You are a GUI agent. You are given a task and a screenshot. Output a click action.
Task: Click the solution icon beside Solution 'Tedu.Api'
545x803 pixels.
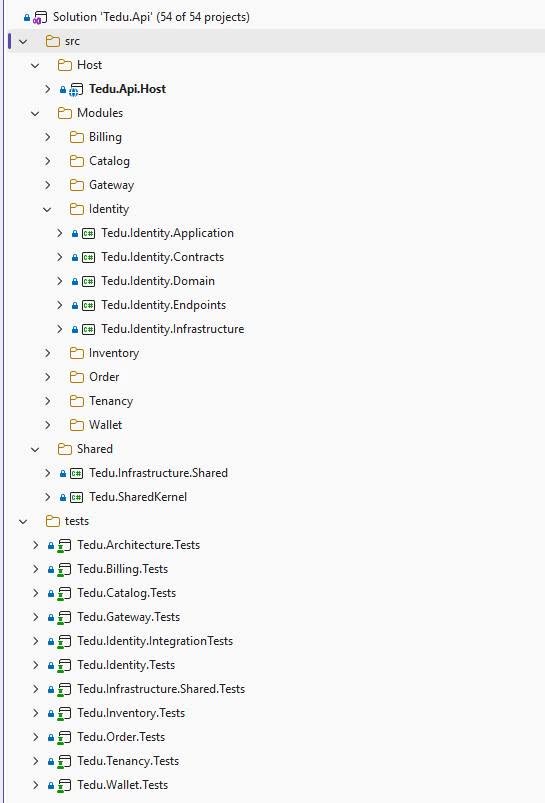[40, 17]
